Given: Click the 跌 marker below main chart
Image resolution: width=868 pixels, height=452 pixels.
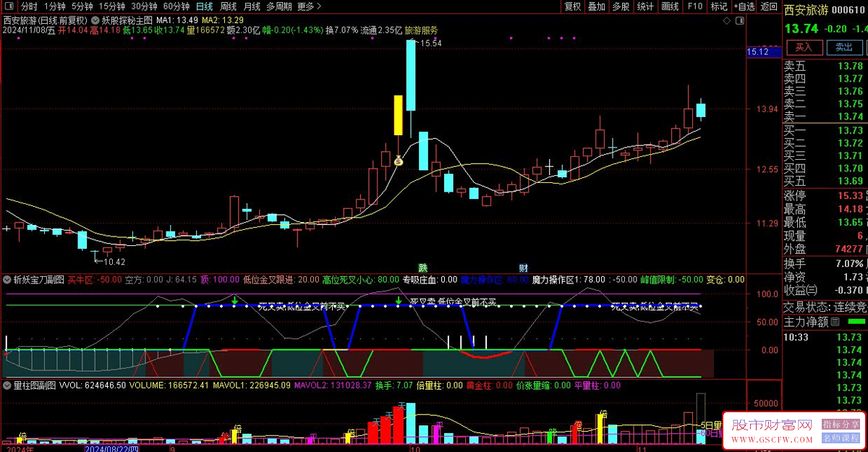Looking at the screenshot, I should coord(422,268).
